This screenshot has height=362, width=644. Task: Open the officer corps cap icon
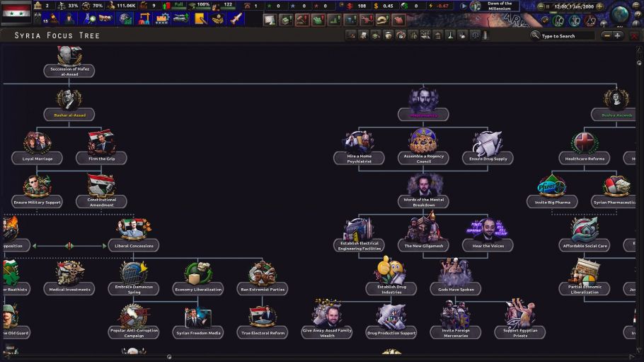click(218, 19)
